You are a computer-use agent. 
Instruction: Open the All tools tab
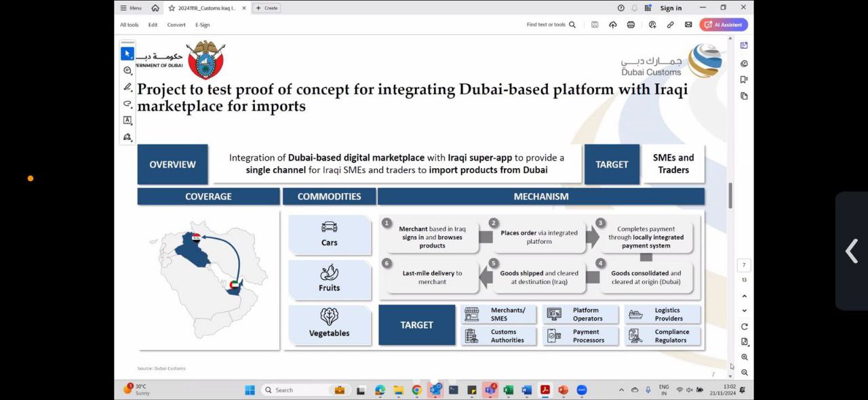(129, 25)
